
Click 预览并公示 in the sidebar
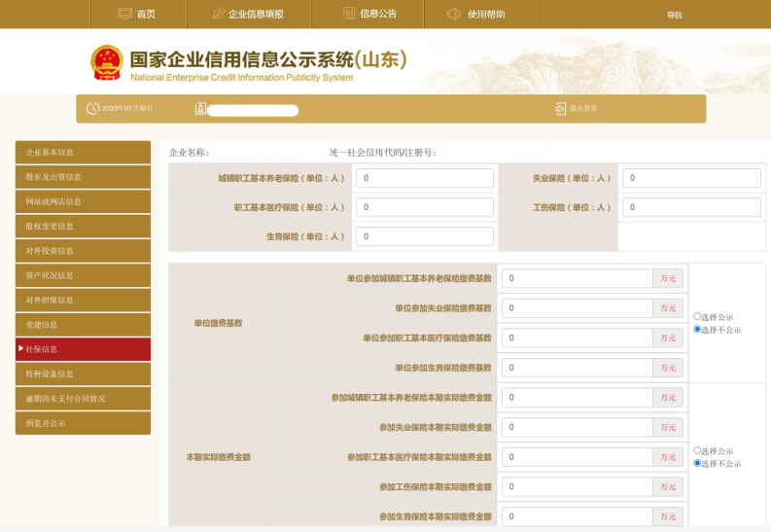83,423
